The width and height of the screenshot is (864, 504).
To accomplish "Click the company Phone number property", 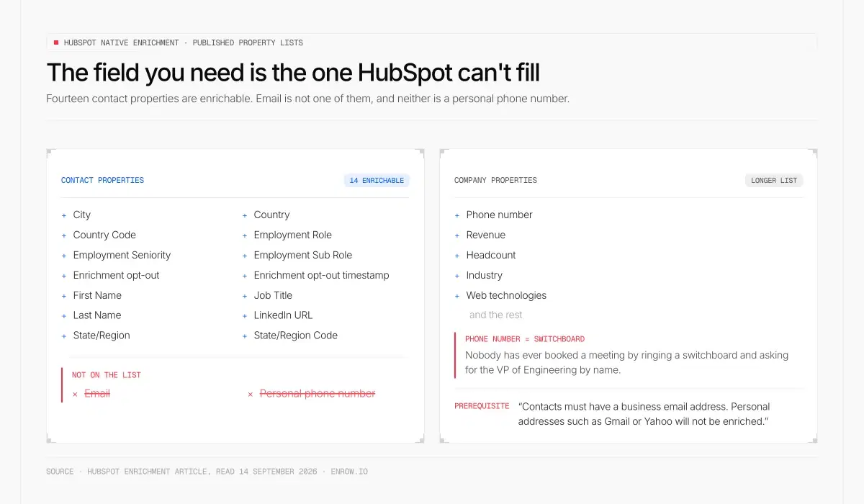I will [x=499, y=215].
